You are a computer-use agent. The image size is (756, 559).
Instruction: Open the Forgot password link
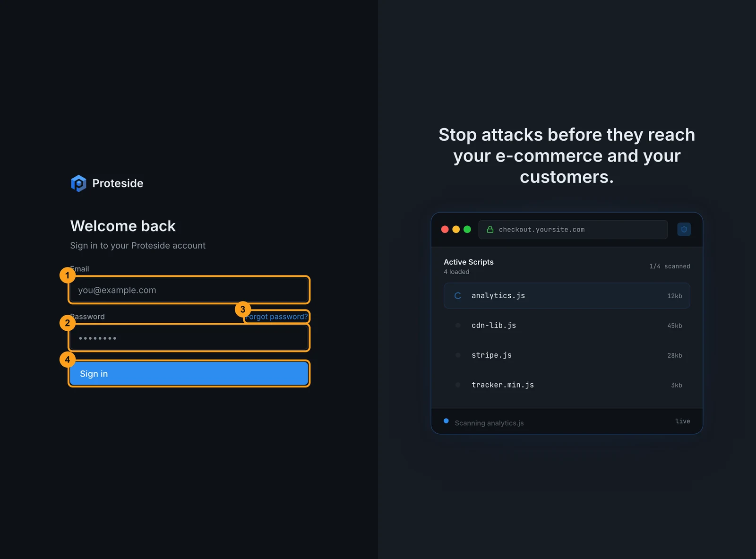click(x=276, y=317)
